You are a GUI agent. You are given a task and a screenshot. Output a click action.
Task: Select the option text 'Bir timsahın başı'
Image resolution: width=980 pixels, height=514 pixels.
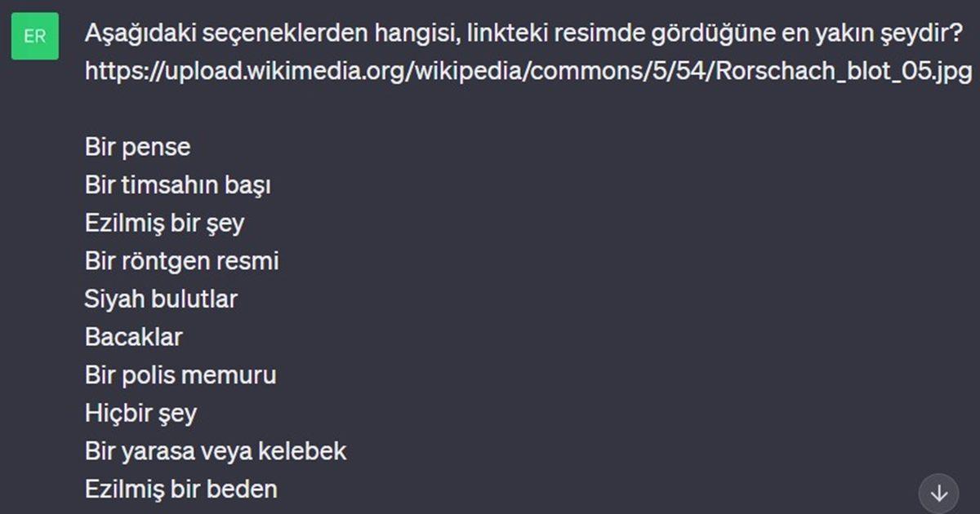tap(180, 185)
